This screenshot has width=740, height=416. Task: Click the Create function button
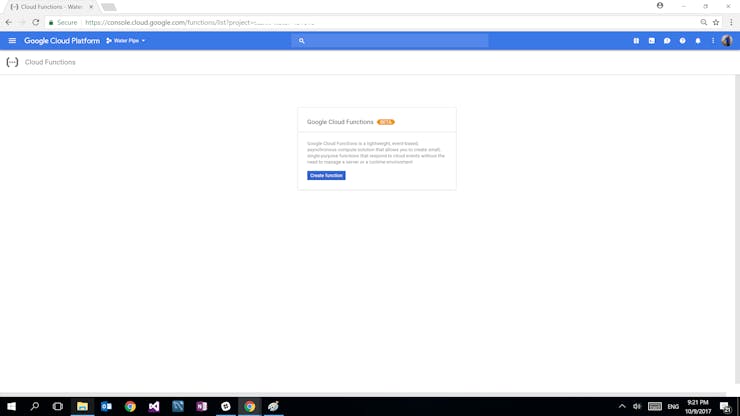(326, 176)
